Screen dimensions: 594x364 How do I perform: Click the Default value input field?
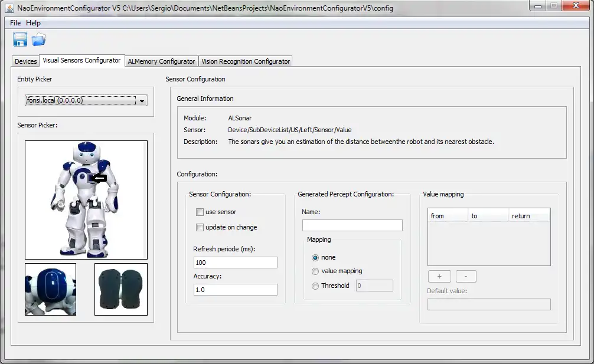click(x=489, y=304)
